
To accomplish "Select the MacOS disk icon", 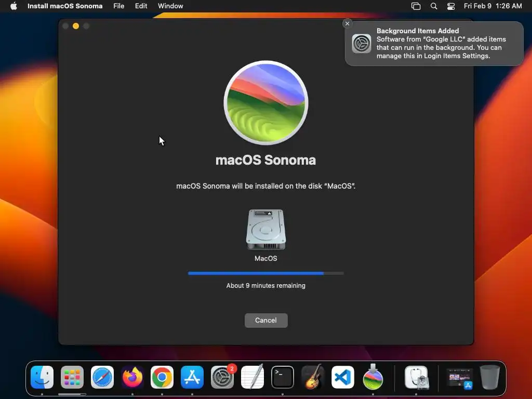I will (266, 229).
